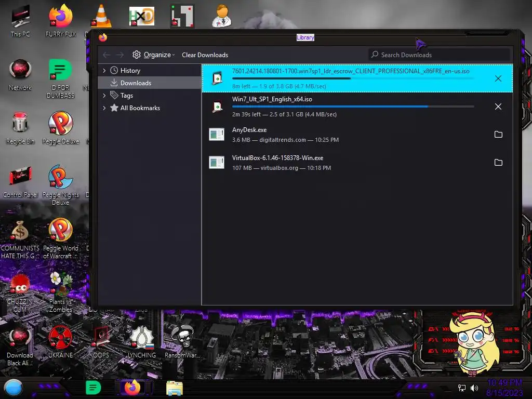532x399 pixels.
Task: Click the Library window title
Action: [305, 37]
